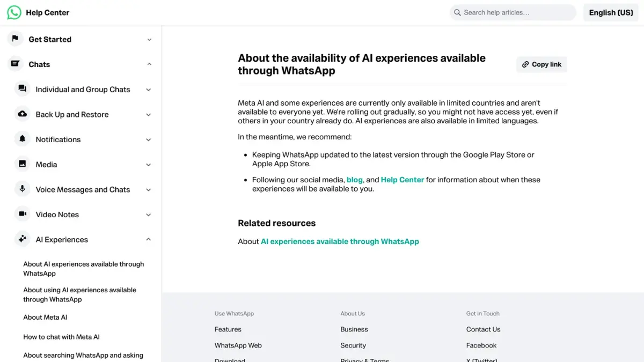The image size is (644, 362).
Task: Select Voice Messages and Chats label
Action: coord(83,189)
